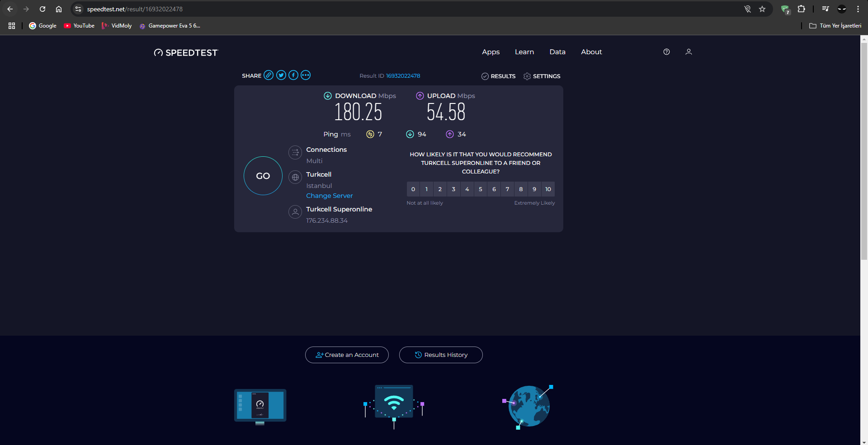Click the Change Server link
Image resolution: width=868 pixels, height=445 pixels.
coord(329,196)
